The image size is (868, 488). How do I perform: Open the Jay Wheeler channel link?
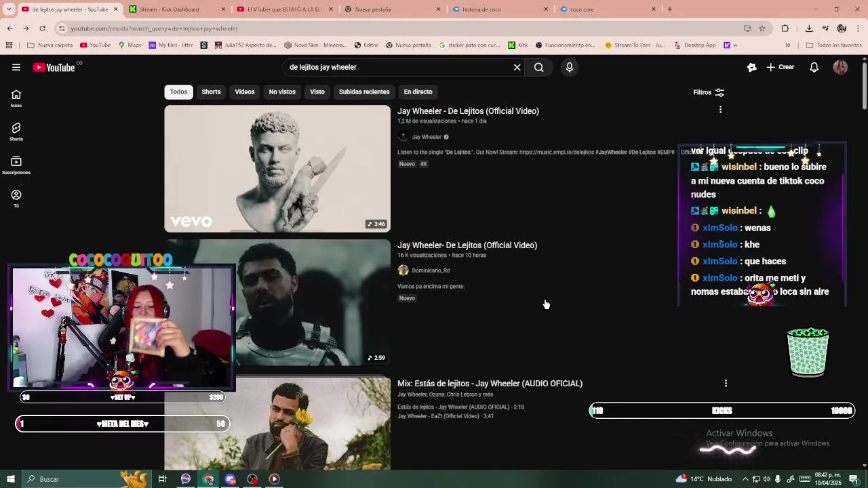(x=427, y=137)
